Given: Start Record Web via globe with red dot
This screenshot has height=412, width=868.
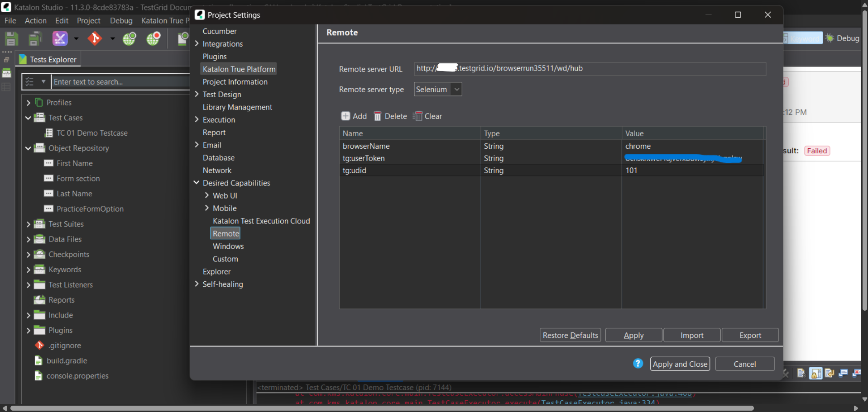Looking at the screenshot, I should pos(153,38).
